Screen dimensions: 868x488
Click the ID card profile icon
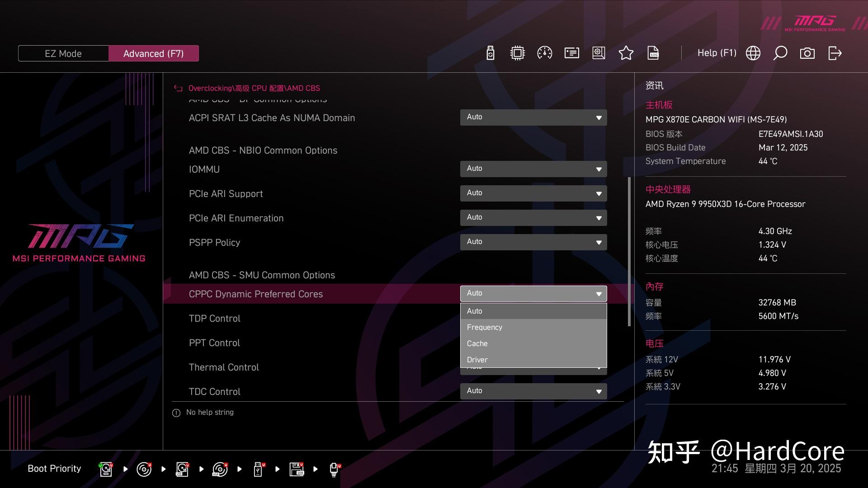571,53
